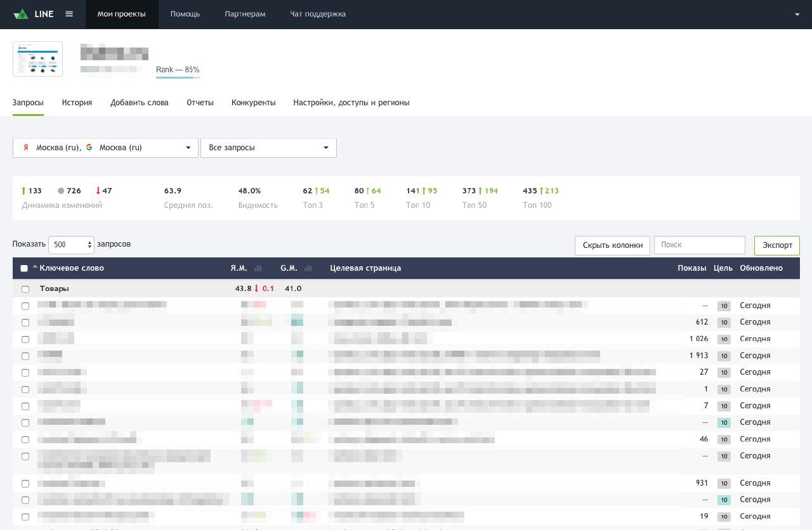This screenshot has height=530, width=812.
Task: Switch to the Конкуренты tab
Action: point(253,103)
